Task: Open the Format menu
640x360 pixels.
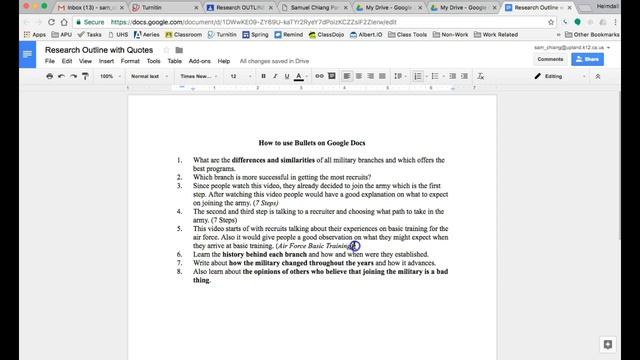Action: (x=130, y=61)
